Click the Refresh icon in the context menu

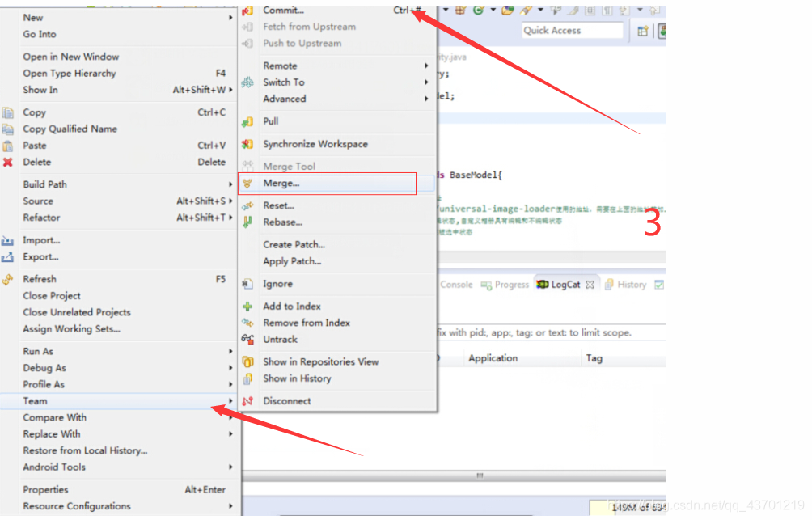8,280
